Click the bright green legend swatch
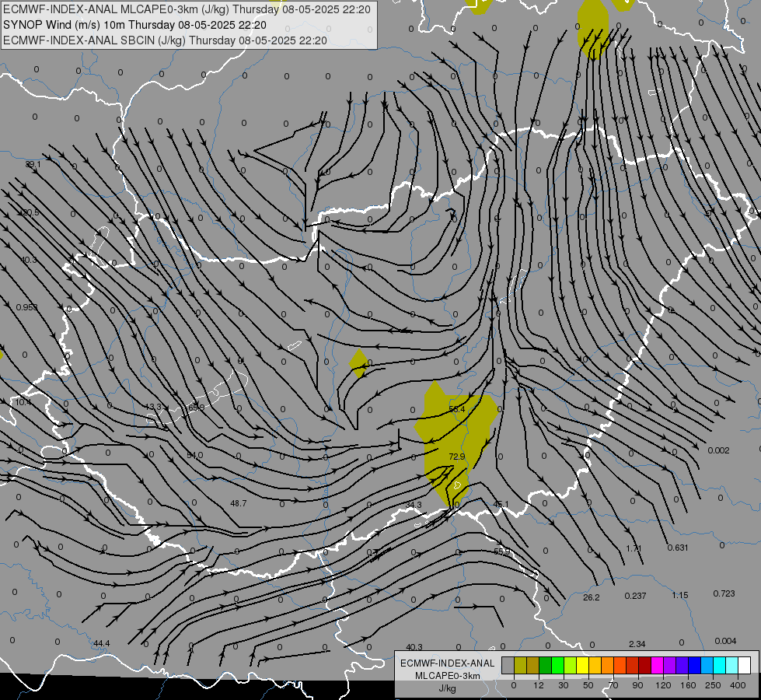The width and height of the screenshot is (761, 700). 558,665
